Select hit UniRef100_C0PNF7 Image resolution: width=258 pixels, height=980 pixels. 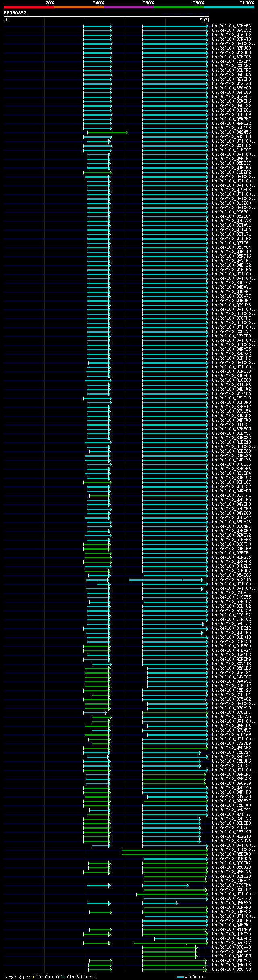tap(231, 66)
